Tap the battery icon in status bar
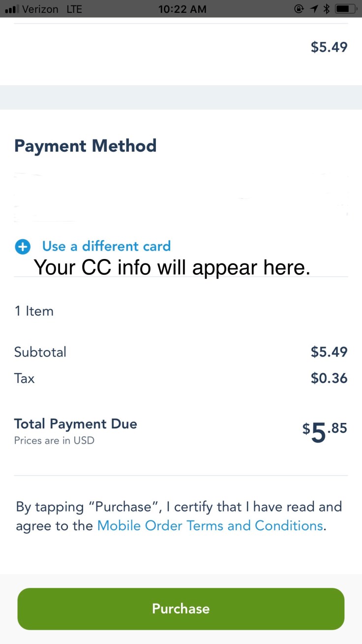The width and height of the screenshot is (362, 644). [x=345, y=9]
